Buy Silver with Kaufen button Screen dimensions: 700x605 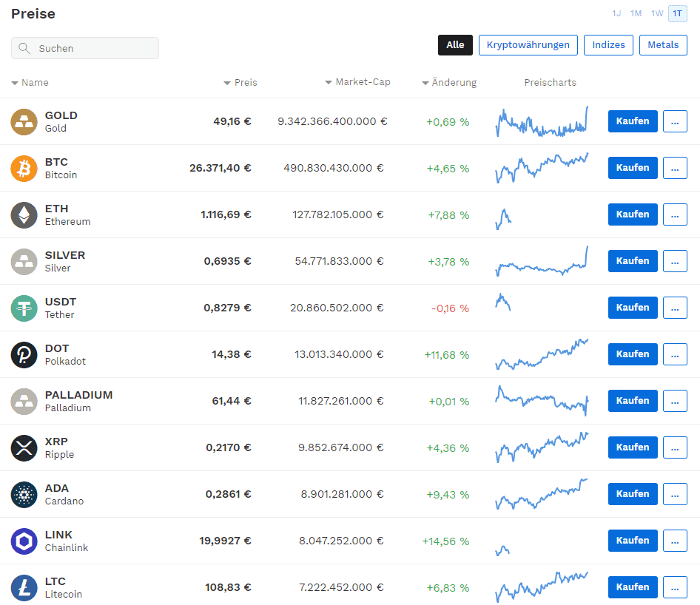(x=633, y=261)
